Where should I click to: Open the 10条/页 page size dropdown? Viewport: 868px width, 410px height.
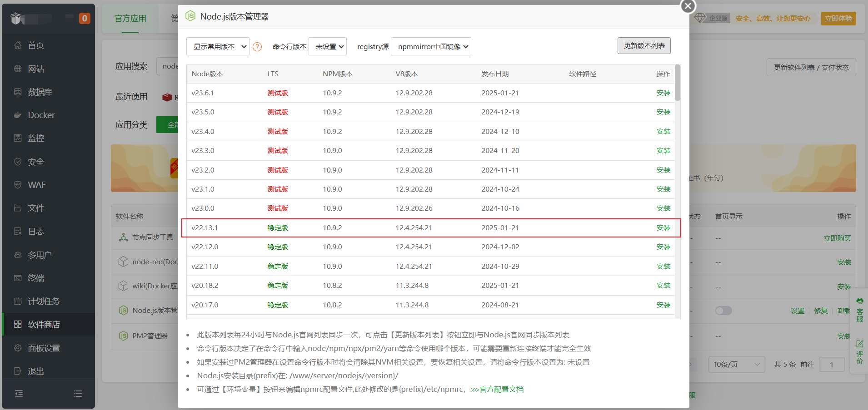[x=737, y=364]
